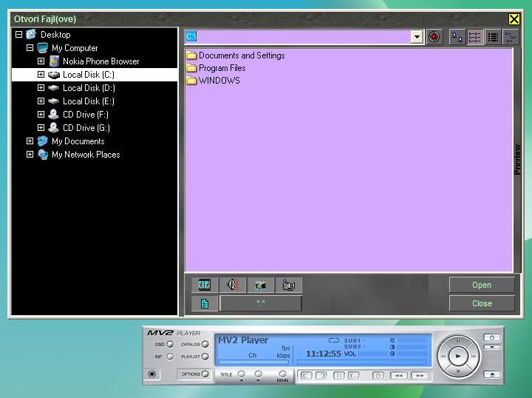Viewport: 532px width, 398px height.
Task: Click the volume bar in player display
Action: pyautogui.click(x=372, y=354)
